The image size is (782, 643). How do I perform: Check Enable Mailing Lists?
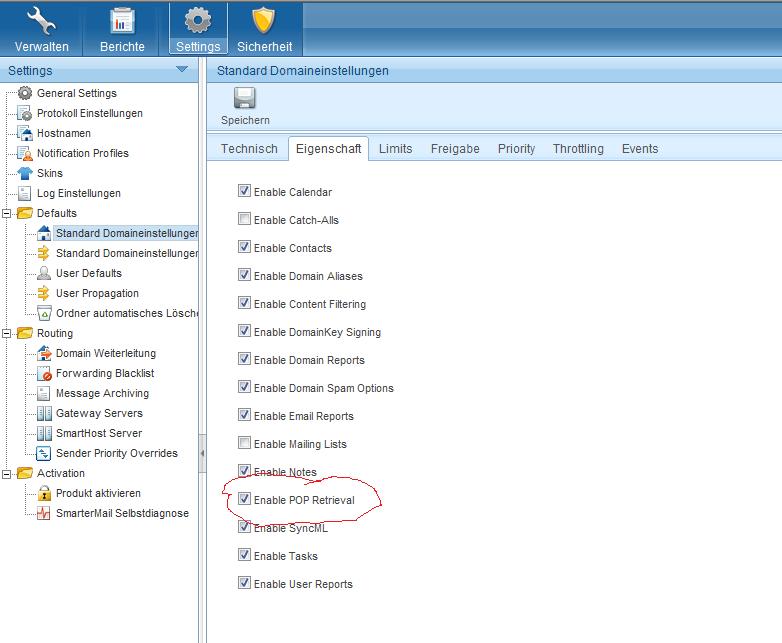[x=245, y=443]
